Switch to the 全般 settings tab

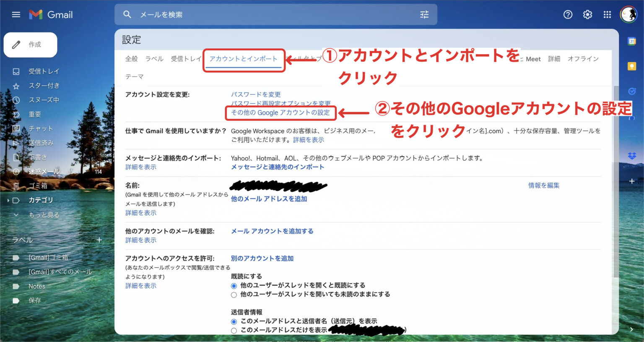(x=131, y=59)
